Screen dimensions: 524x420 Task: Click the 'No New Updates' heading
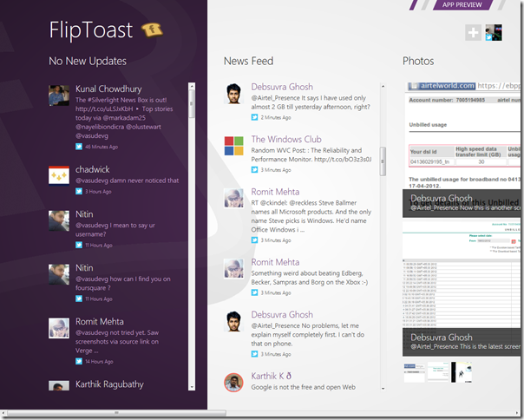pos(88,61)
